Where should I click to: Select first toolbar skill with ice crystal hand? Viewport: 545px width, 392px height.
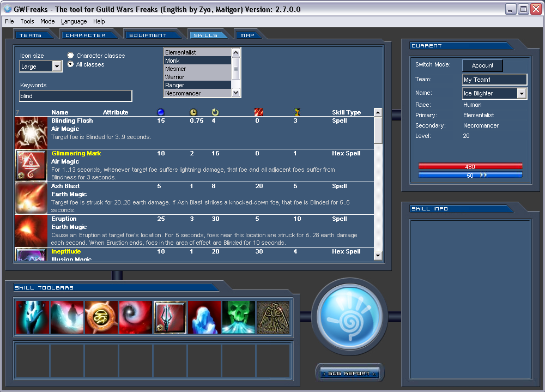pyautogui.click(x=33, y=317)
